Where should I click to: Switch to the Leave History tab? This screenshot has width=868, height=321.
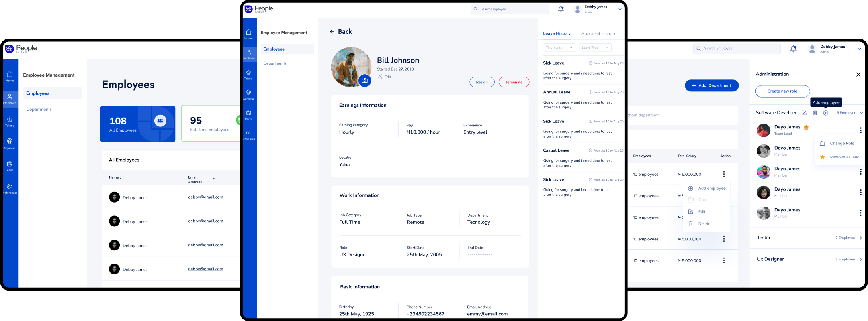pos(557,33)
